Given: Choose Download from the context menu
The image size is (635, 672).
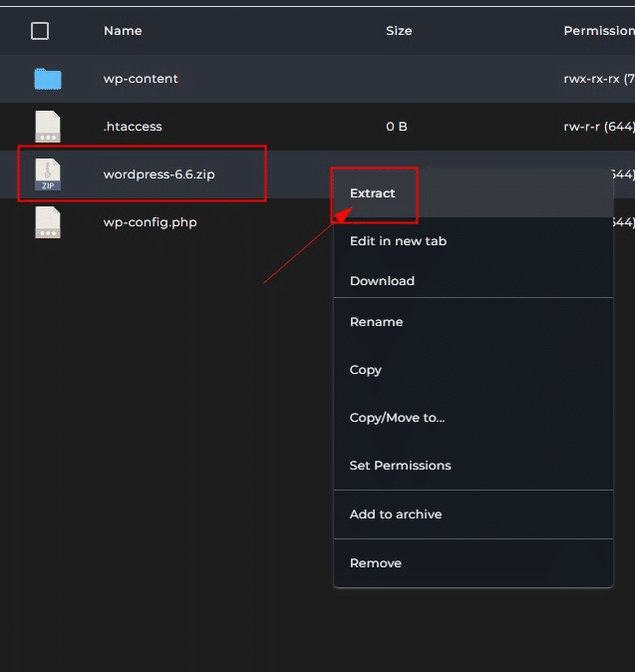Looking at the screenshot, I should 474,281.
